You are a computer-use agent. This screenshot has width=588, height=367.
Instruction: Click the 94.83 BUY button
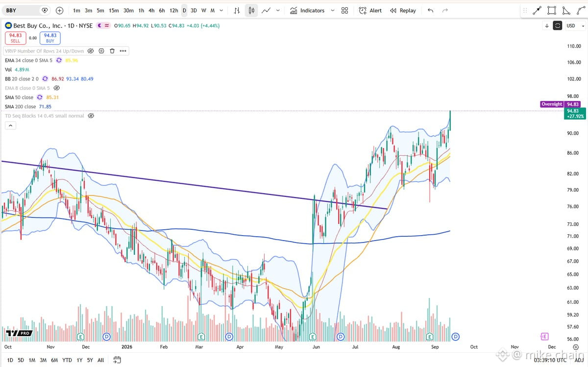50,38
